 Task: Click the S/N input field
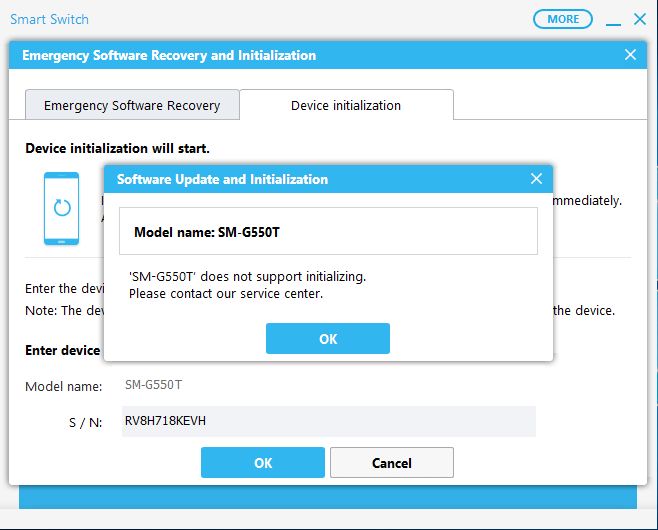(x=329, y=421)
